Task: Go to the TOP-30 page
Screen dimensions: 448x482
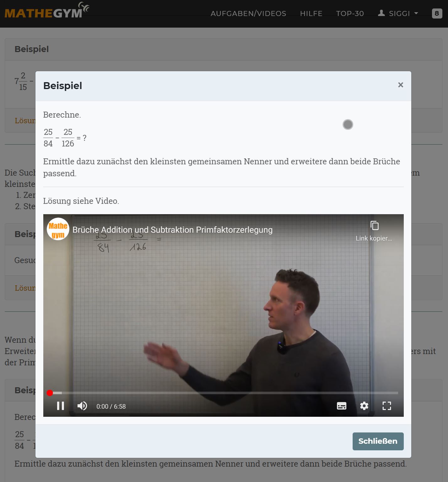Action: click(x=350, y=13)
